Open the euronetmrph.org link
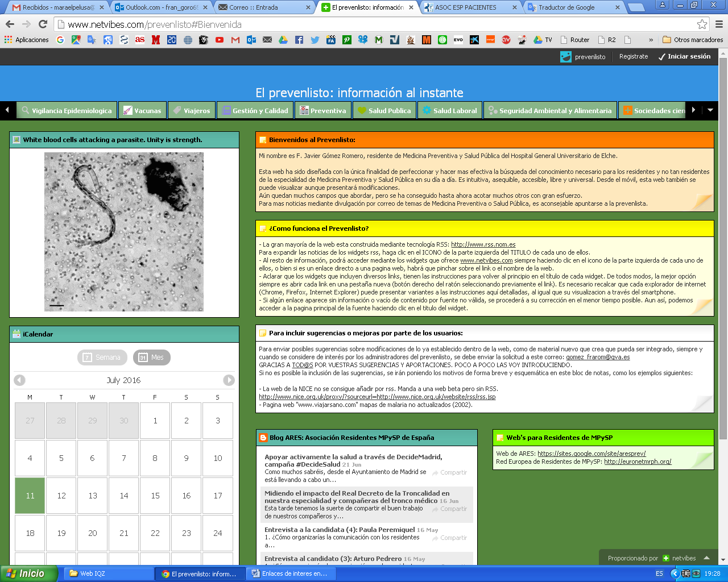 (638, 462)
